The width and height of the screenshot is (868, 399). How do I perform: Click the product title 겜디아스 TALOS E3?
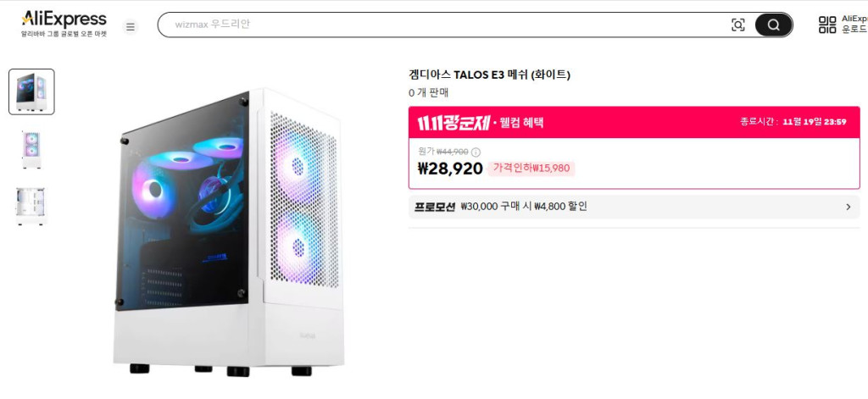[x=489, y=75]
